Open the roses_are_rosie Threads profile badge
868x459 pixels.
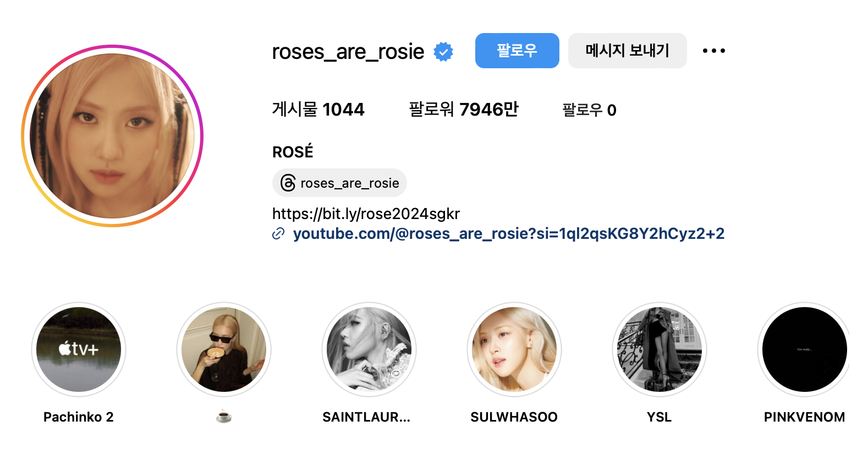pos(339,183)
